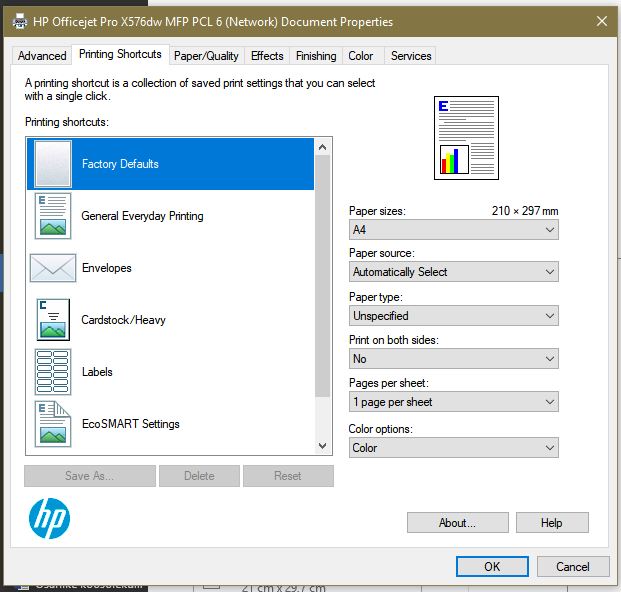Click the shortcuts list scroll down arrow

[322, 446]
